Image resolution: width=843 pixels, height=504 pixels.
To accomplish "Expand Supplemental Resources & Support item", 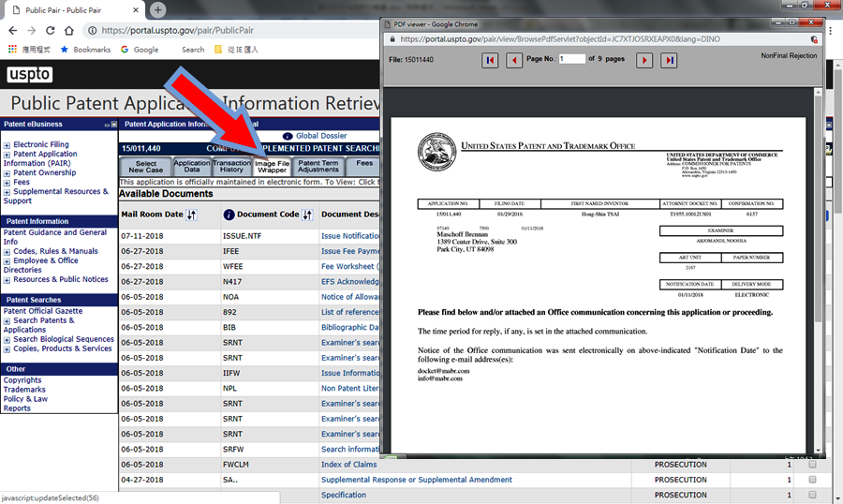I will (x=7, y=192).
